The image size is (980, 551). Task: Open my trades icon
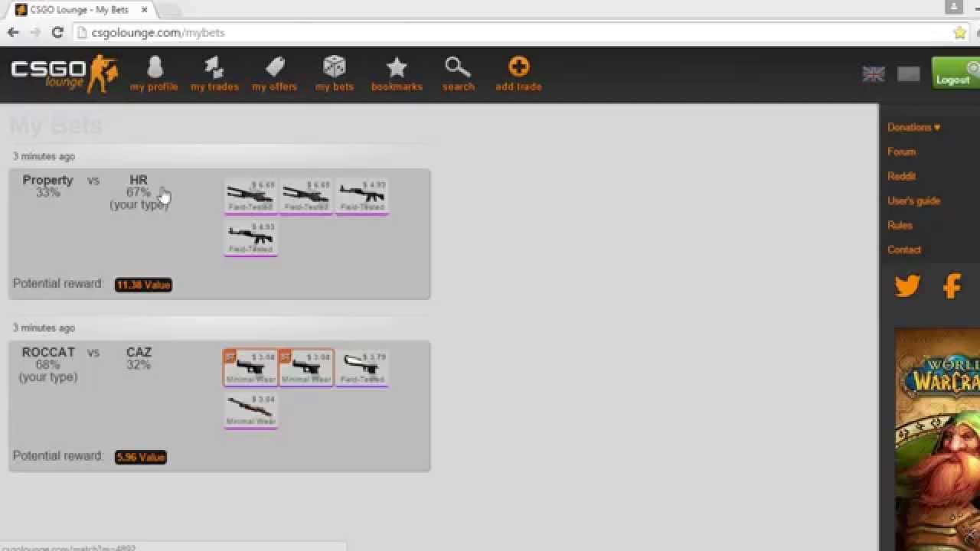point(214,67)
